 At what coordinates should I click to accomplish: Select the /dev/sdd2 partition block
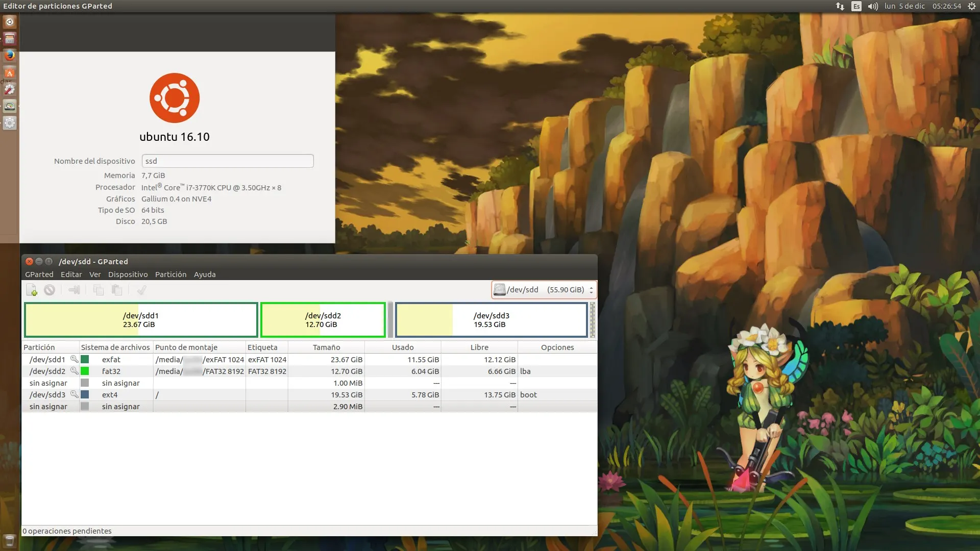coord(323,319)
